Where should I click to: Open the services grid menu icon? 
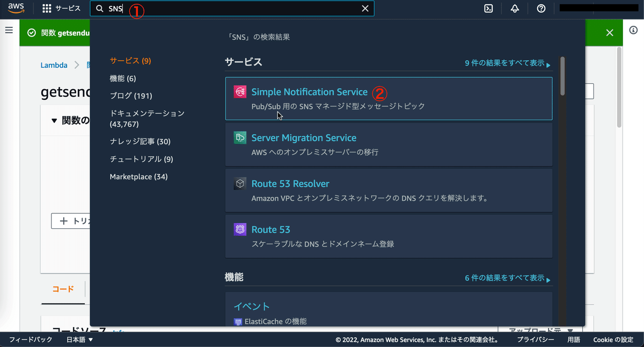pyautogui.click(x=47, y=9)
